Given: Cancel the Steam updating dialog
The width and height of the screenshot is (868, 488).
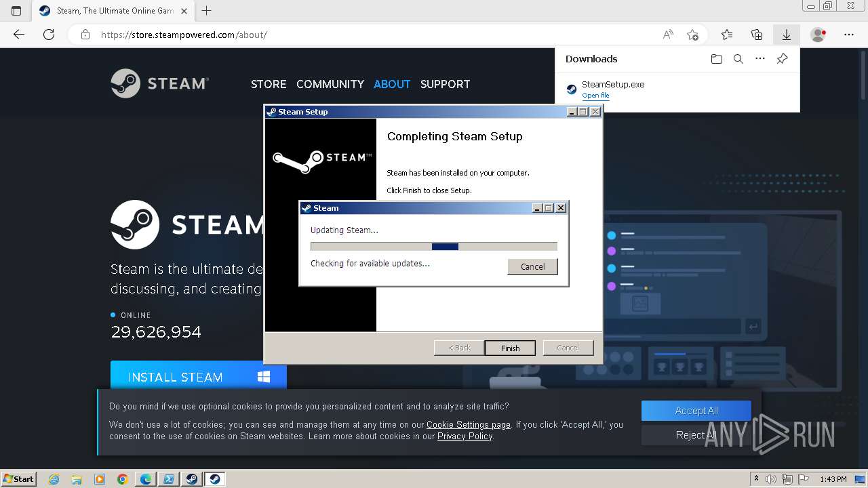Looking at the screenshot, I should tap(532, 266).
